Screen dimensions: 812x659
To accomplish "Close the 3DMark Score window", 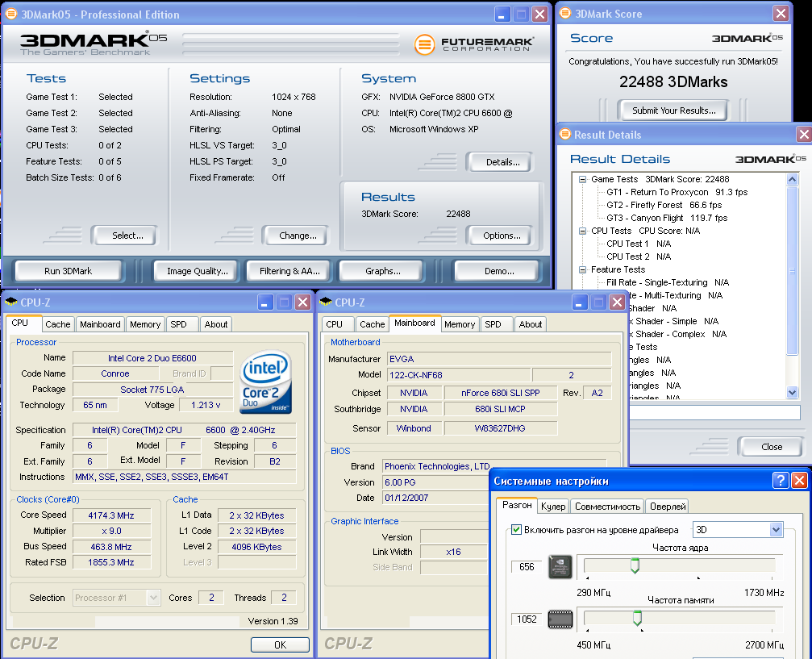I will click(x=781, y=13).
